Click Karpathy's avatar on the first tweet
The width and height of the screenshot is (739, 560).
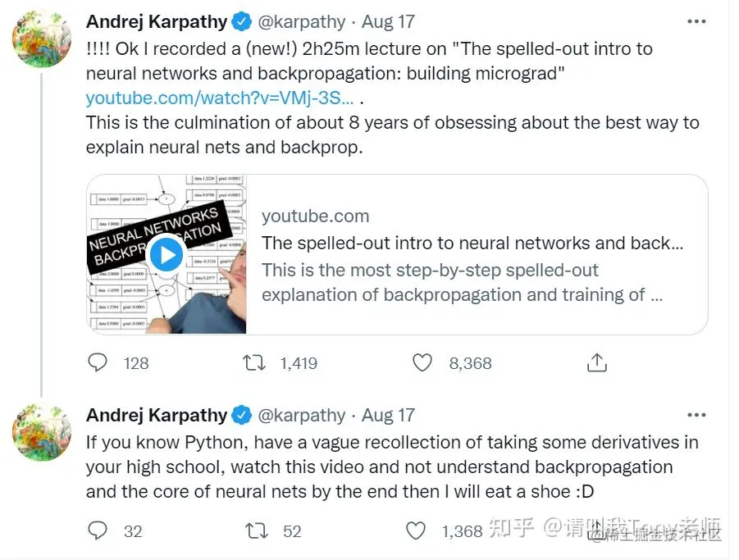click(42, 39)
